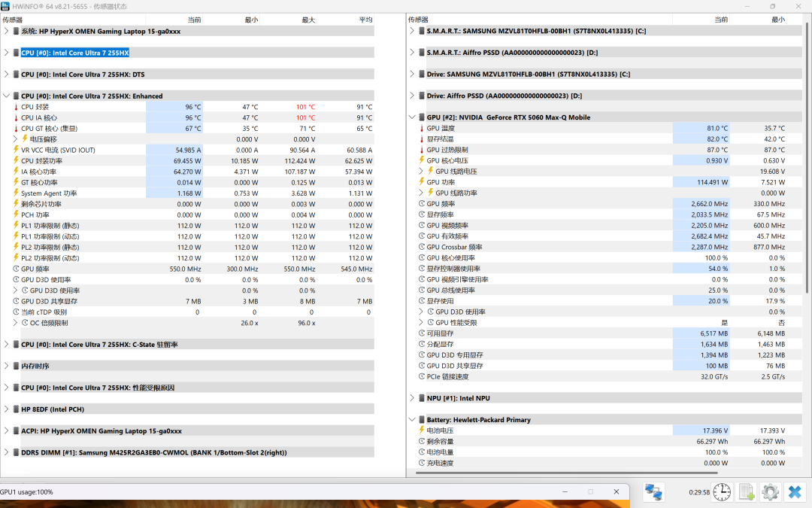This screenshot has width=812, height=508.
Task: Click the thermometer icon beside CPU 封装
Action: (x=16, y=107)
